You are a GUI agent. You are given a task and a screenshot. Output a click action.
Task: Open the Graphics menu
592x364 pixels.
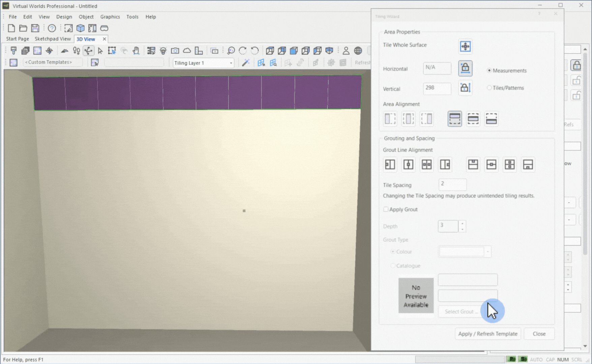pos(110,17)
